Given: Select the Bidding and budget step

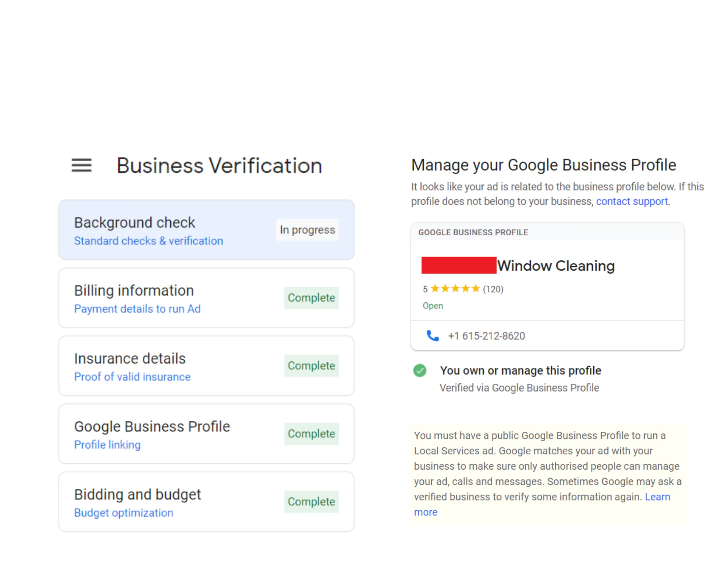Looking at the screenshot, I should pyautogui.click(x=206, y=502).
